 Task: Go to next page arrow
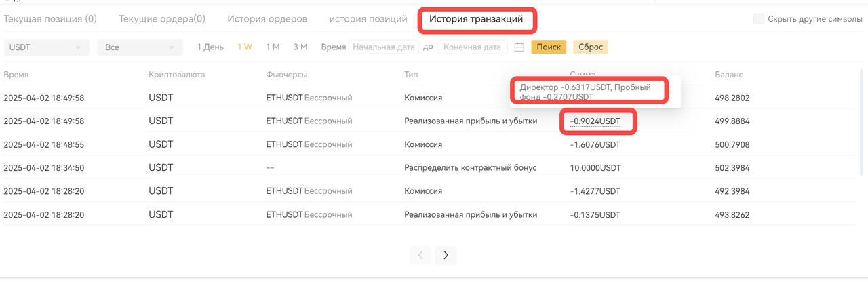pyautogui.click(x=446, y=255)
